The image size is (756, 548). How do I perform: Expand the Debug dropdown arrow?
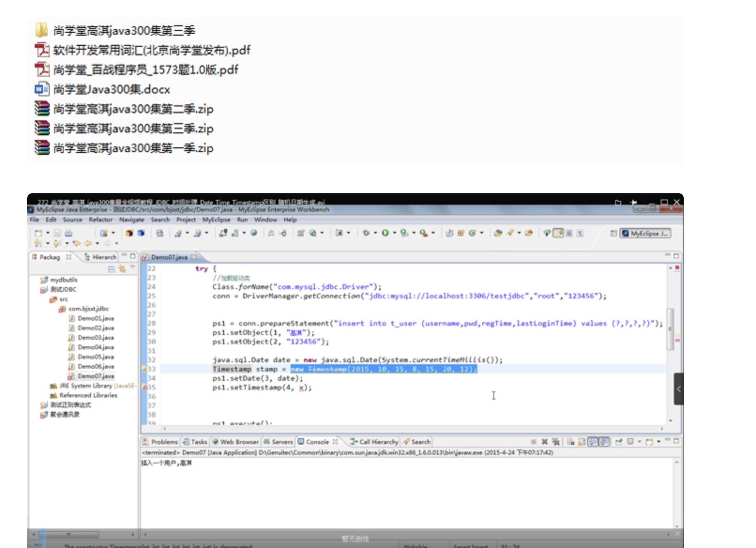pos(375,233)
